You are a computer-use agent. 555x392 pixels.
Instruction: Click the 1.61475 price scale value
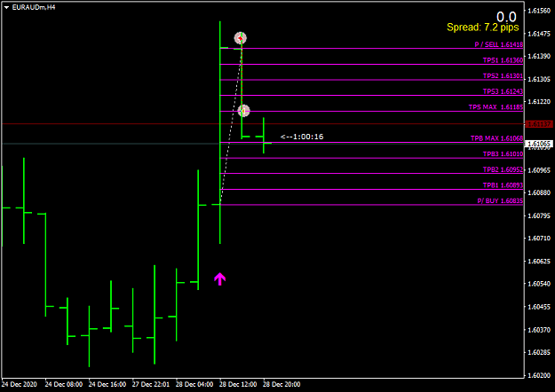point(539,34)
